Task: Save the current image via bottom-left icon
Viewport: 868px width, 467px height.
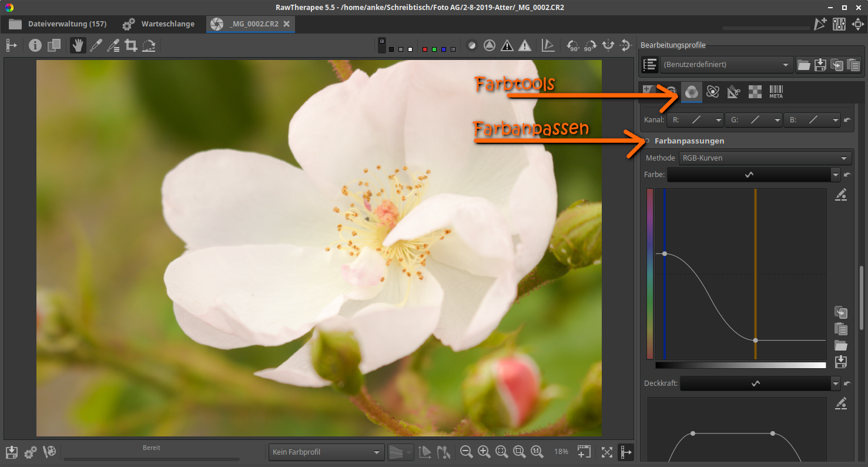Action: (12, 452)
